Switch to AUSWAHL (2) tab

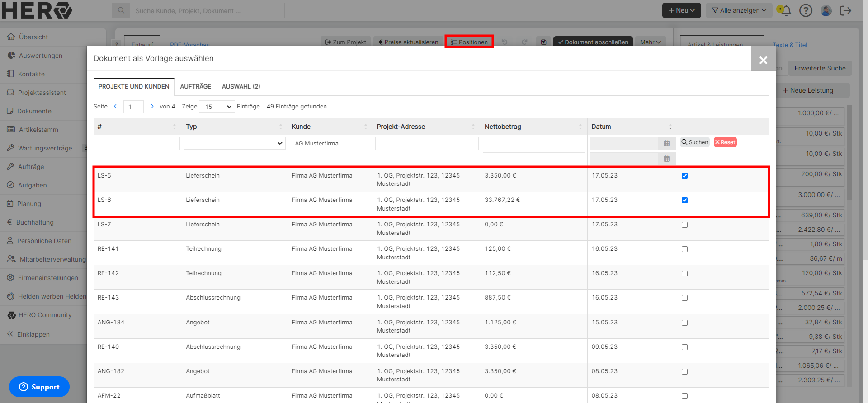[x=241, y=86]
